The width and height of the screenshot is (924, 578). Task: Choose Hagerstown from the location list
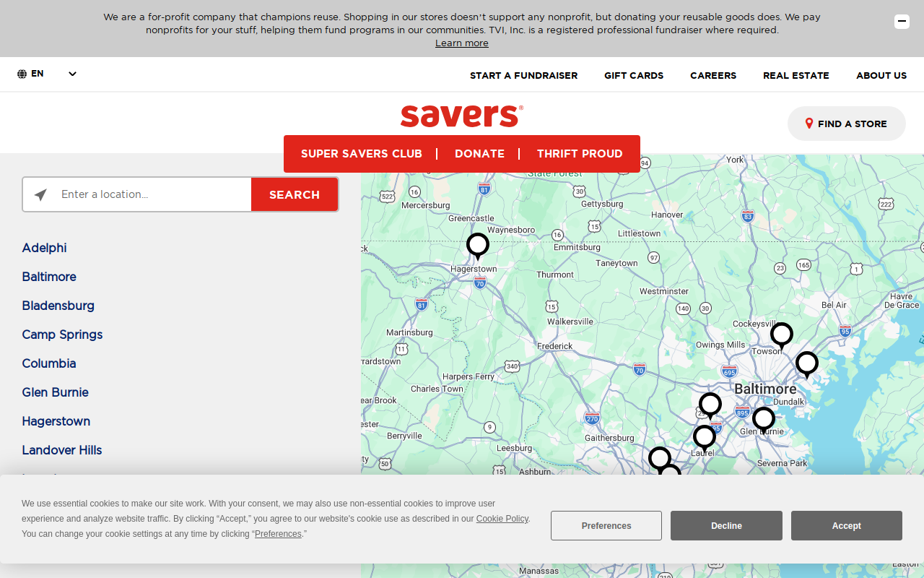pyautogui.click(x=56, y=421)
